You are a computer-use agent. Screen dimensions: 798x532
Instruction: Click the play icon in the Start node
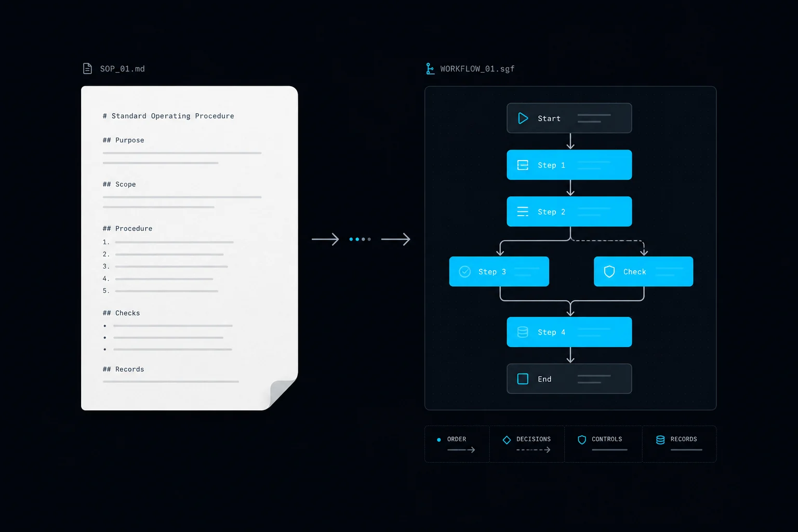point(523,118)
